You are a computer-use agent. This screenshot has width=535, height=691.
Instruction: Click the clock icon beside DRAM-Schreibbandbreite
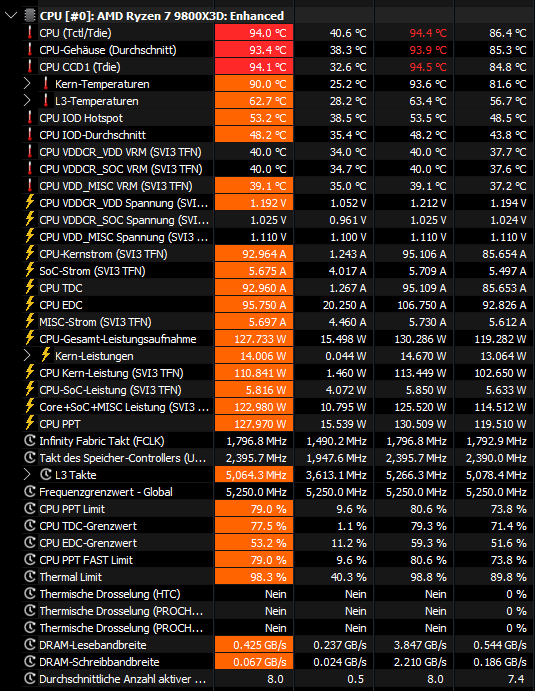tap(30, 661)
